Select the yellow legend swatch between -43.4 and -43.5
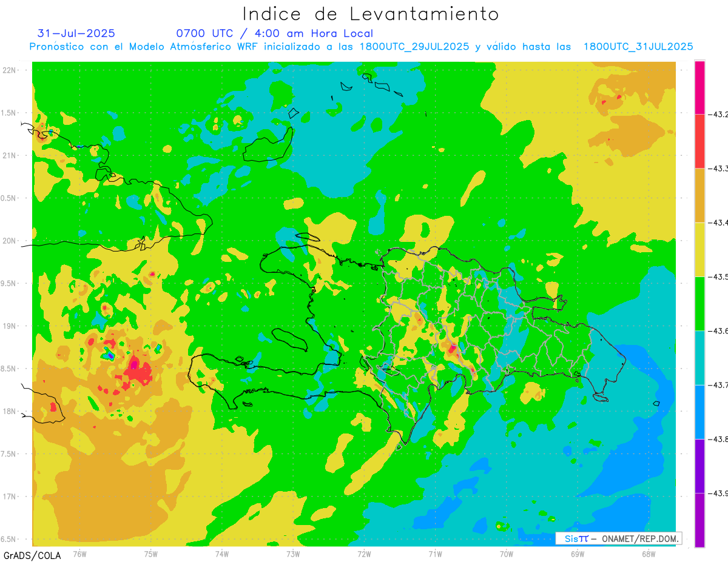The width and height of the screenshot is (728, 562). [699, 249]
